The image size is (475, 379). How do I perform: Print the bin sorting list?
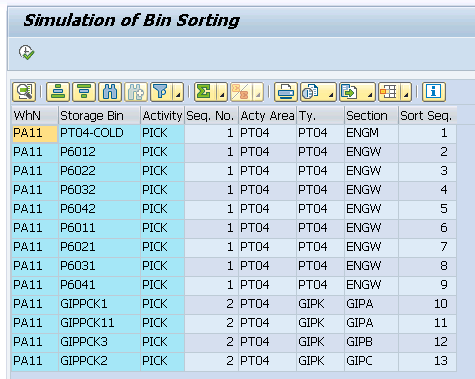click(x=286, y=92)
